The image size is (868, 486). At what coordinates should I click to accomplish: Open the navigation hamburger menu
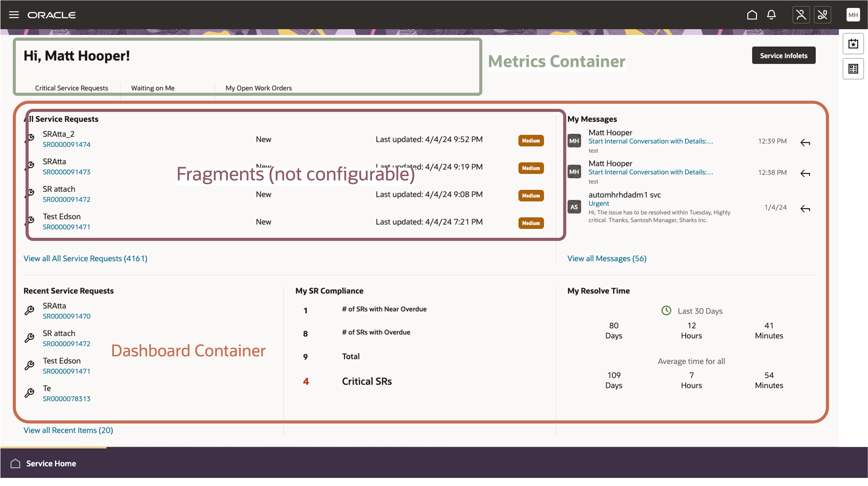click(x=14, y=15)
